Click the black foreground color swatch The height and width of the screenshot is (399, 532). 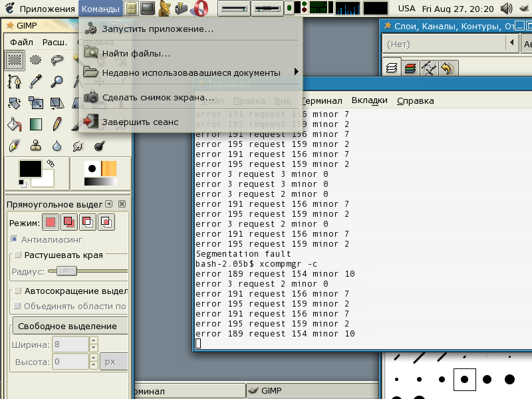point(30,169)
